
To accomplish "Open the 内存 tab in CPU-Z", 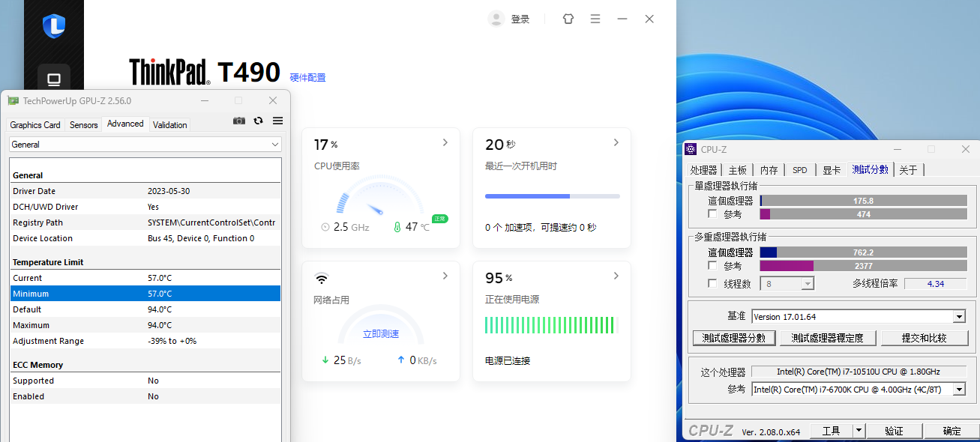I will pos(769,170).
